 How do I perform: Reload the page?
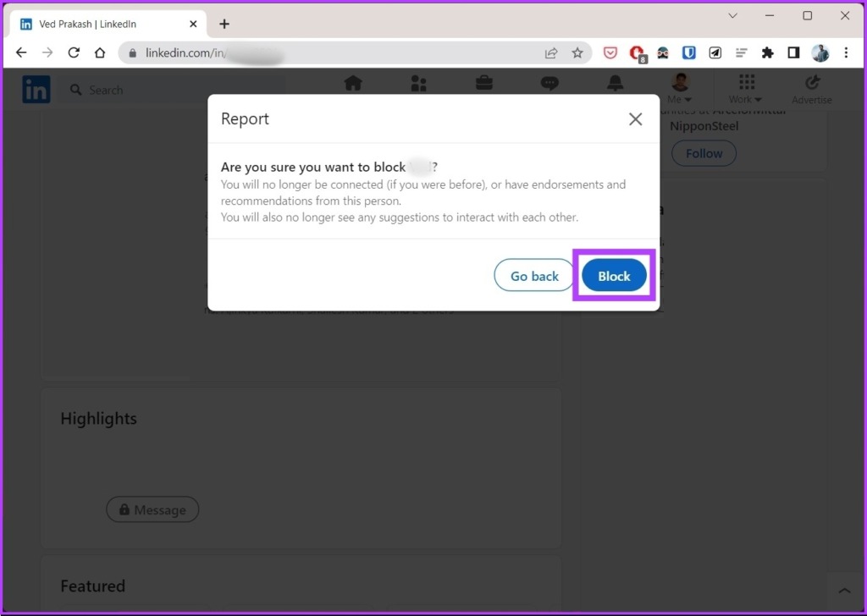point(74,52)
